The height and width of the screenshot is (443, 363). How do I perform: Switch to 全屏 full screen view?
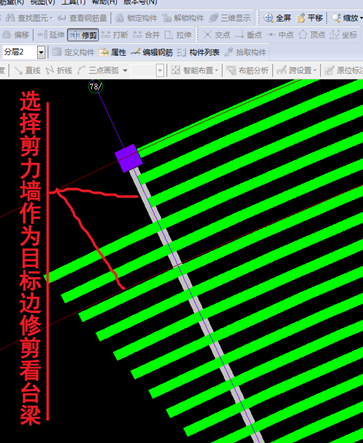(277, 18)
